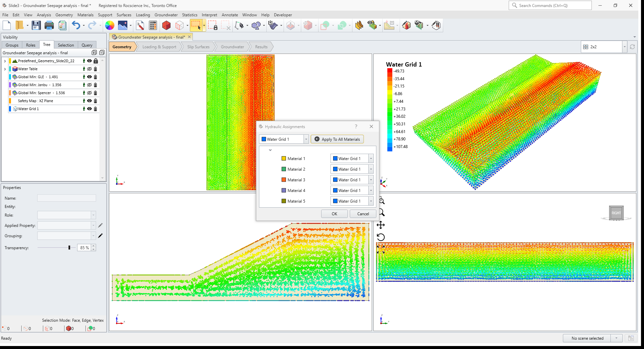
Task: Open the lock selection tool
Action: coord(212,25)
